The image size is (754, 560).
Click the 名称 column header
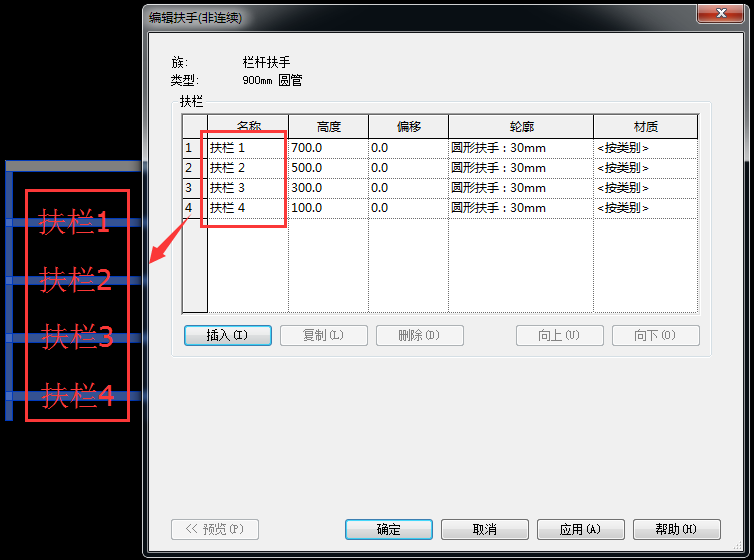pos(248,127)
